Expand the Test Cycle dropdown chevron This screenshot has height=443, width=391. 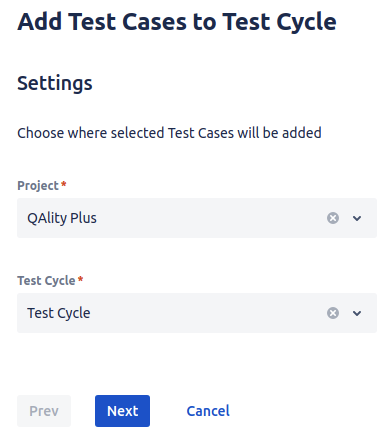point(357,313)
